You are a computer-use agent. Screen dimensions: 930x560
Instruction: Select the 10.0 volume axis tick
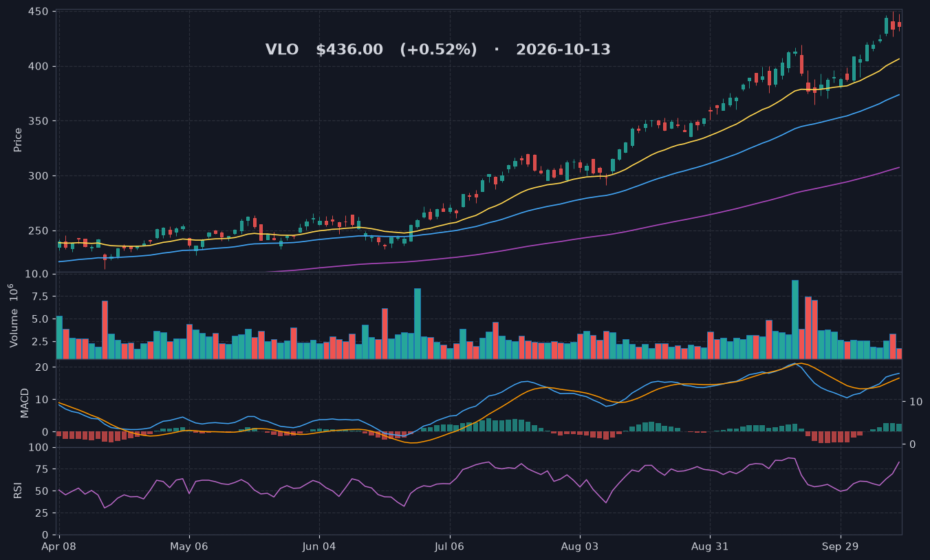coord(36,274)
